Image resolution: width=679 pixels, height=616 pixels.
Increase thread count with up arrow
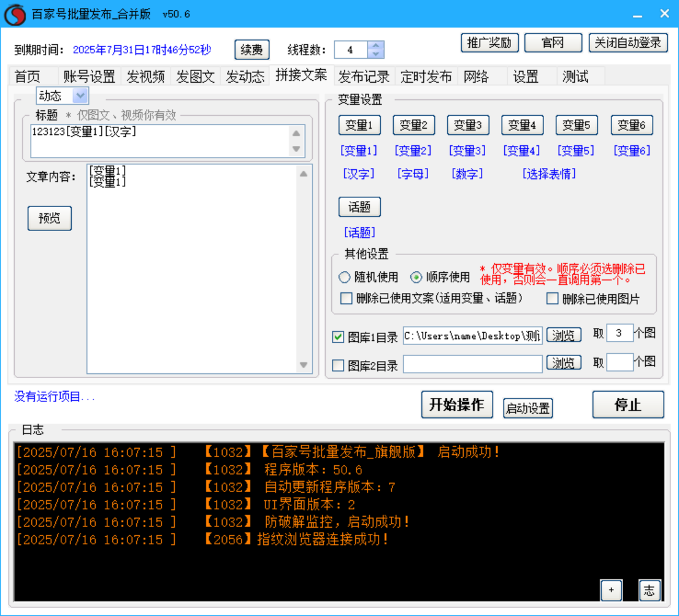[375, 45]
